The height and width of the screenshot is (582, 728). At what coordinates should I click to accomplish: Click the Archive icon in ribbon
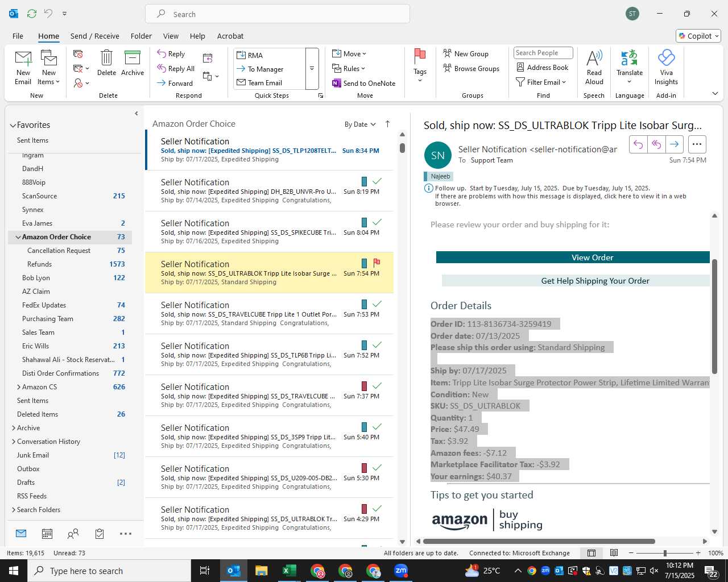pos(133,58)
